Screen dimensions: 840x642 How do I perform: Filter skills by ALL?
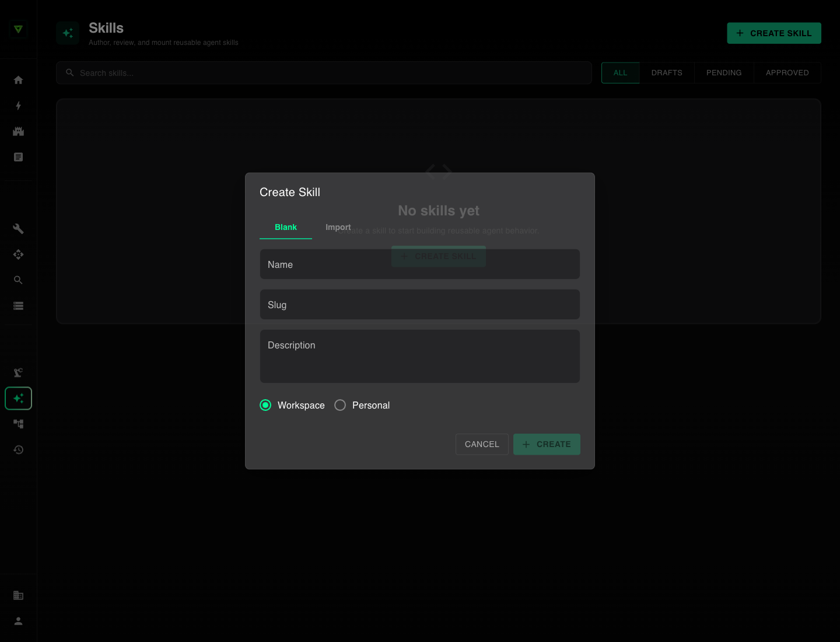[x=621, y=73]
